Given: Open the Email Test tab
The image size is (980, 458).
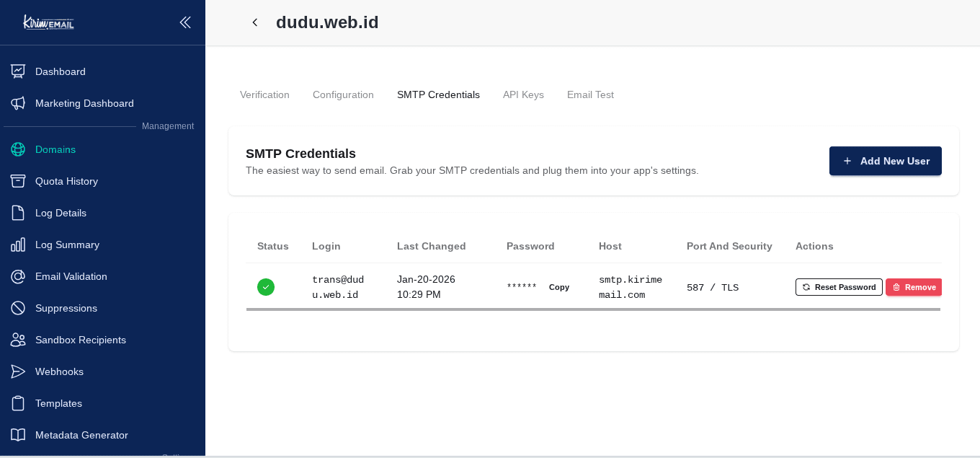Looking at the screenshot, I should point(590,94).
